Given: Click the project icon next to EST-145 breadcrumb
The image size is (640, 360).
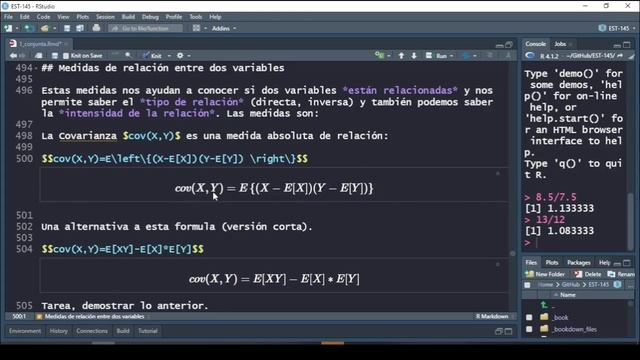Looking at the screenshot, I should click(x=617, y=284).
